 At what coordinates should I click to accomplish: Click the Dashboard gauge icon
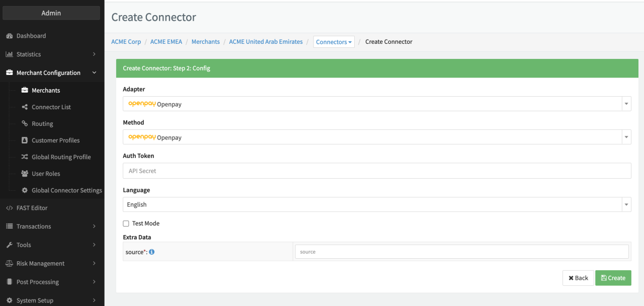(x=9, y=36)
